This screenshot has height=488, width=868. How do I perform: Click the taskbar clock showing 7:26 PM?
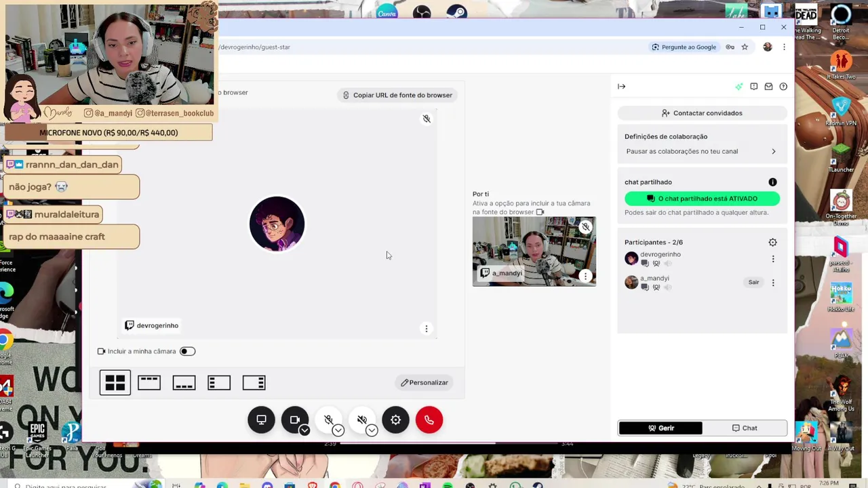829,484
